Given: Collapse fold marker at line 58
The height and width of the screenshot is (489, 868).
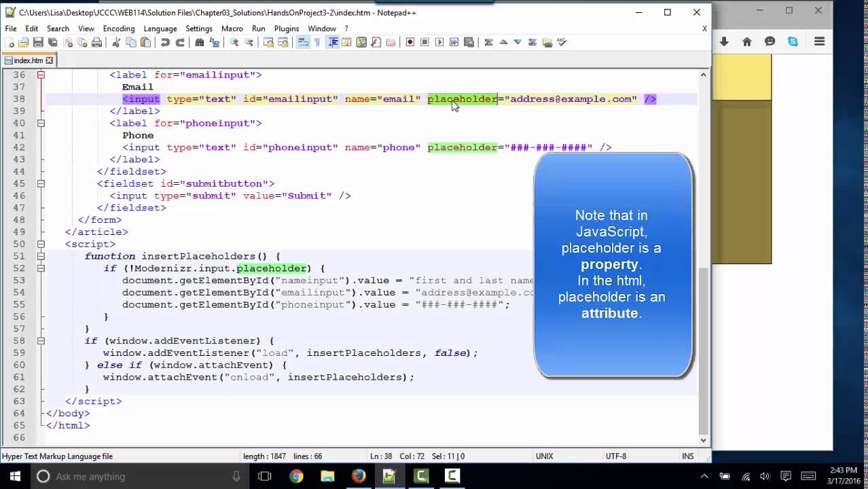Looking at the screenshot, I should (41, 341).
